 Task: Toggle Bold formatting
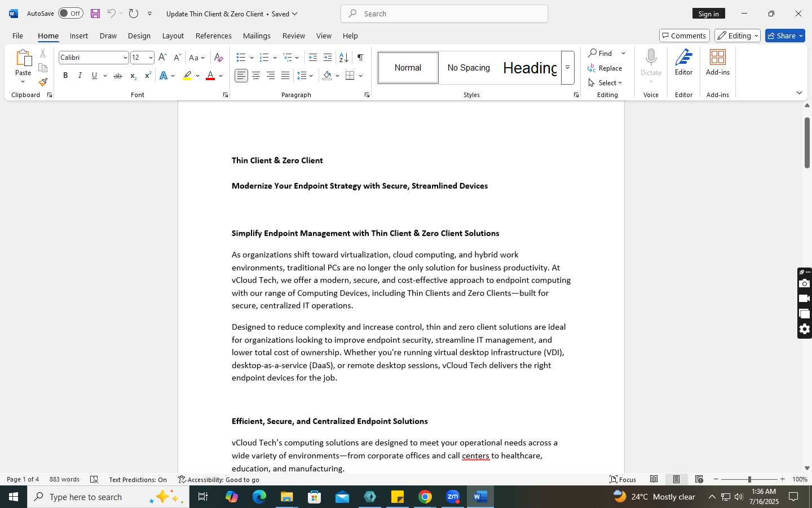65,76
